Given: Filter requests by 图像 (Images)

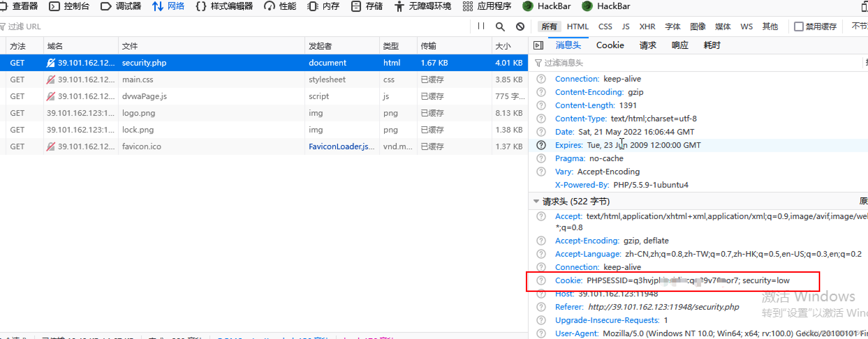Looking at the screenshot, I should (698, 27).
